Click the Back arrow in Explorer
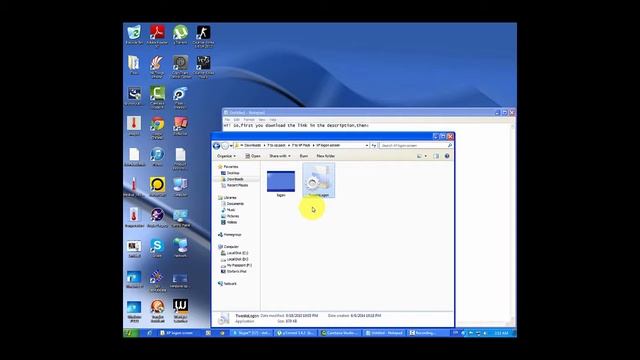Screen dimensions: 640x360 click(x=216, y=146)
